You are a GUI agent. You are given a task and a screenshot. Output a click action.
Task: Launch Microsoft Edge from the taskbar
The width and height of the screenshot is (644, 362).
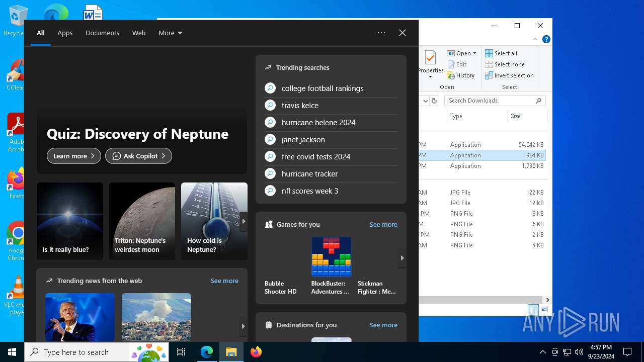207,352
